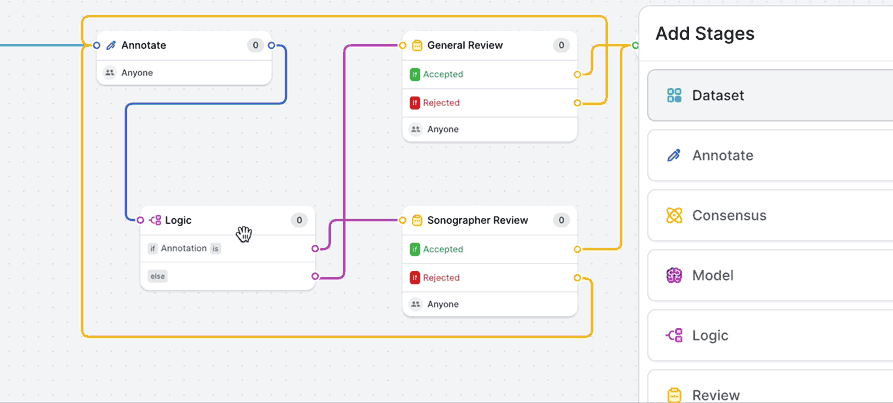
Task: Click the people icon in the Annotate node
Action: point(109,73)
